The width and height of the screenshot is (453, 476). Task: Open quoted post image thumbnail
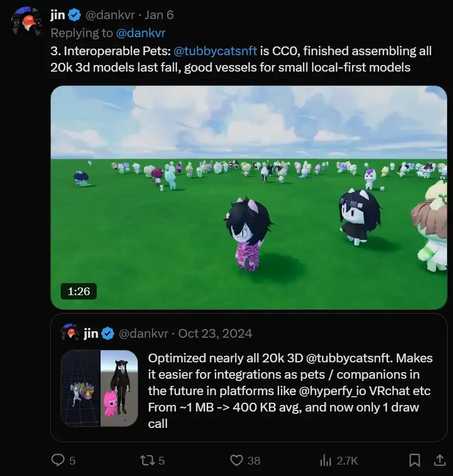tap(99, 389)
